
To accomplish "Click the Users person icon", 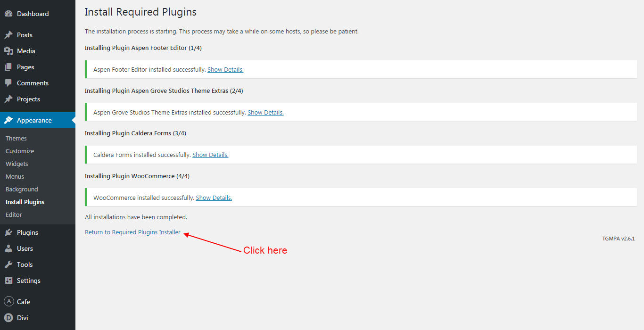I will pyautogui.click(x=8, y=248).
